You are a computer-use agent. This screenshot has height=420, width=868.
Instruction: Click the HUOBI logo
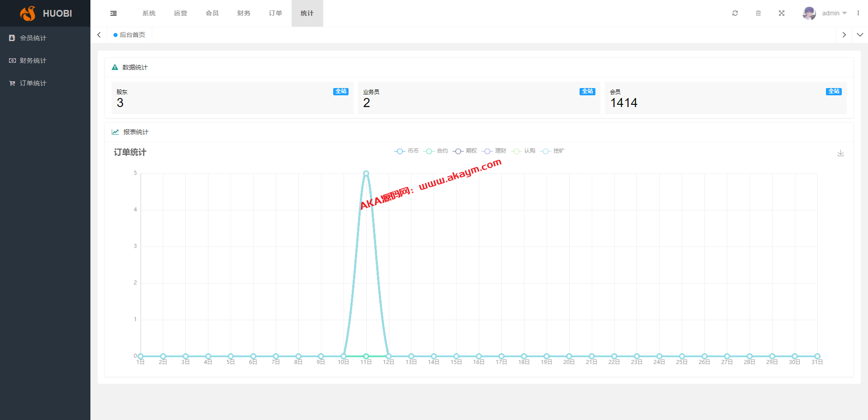point(45,14)
